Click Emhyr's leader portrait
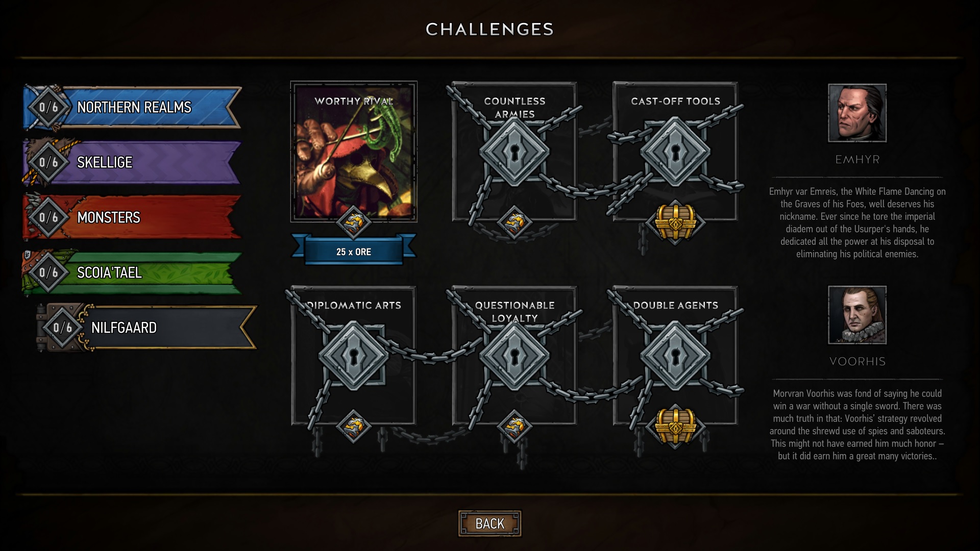Viewport: 980px width, 551px height. (x=857, y=113)
